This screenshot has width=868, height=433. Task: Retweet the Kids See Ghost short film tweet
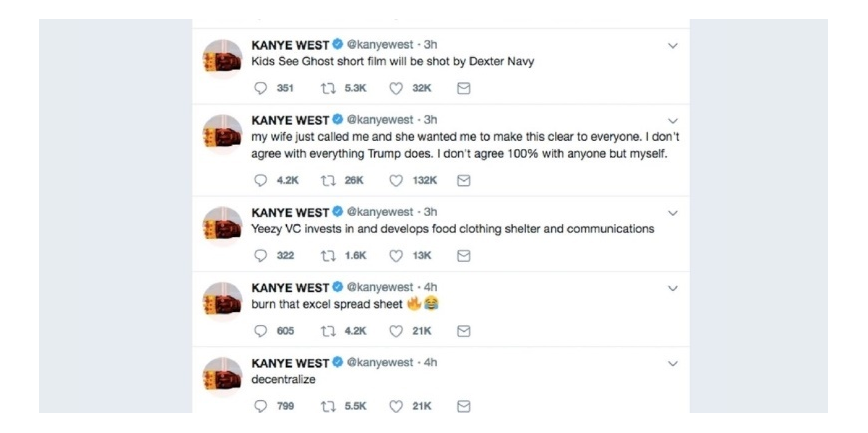click(328, 89)
